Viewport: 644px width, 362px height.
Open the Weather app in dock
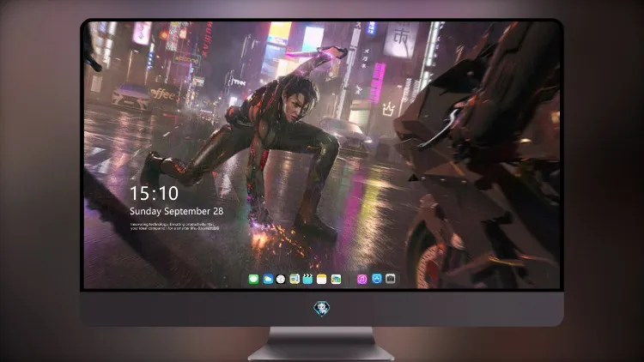(268, 280)
